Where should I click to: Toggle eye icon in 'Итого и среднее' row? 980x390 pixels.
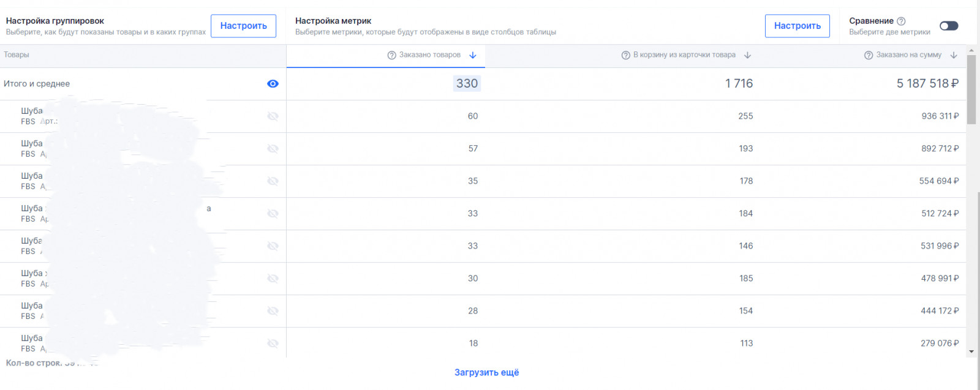[273, 84]
